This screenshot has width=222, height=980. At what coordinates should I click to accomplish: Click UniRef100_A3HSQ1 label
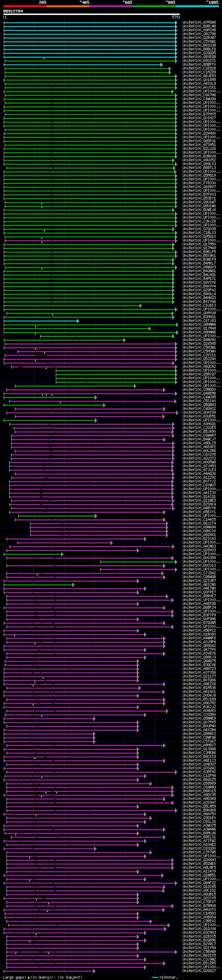pos(199,424)
